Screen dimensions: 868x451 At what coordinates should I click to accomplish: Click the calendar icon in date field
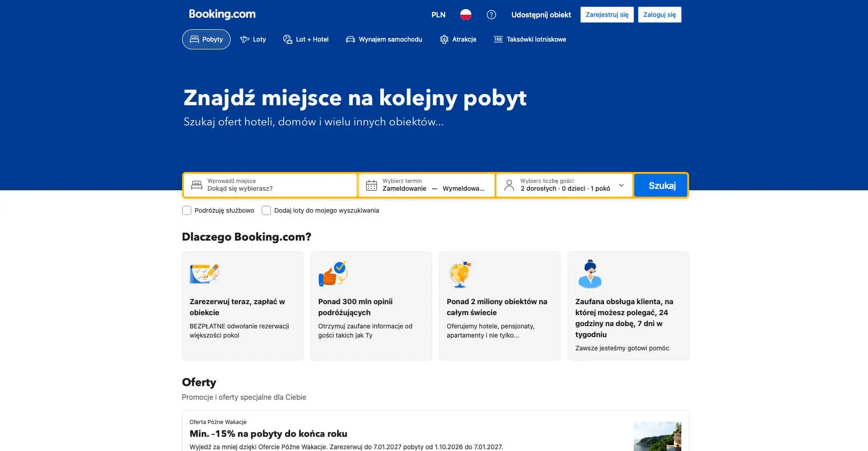372,185
